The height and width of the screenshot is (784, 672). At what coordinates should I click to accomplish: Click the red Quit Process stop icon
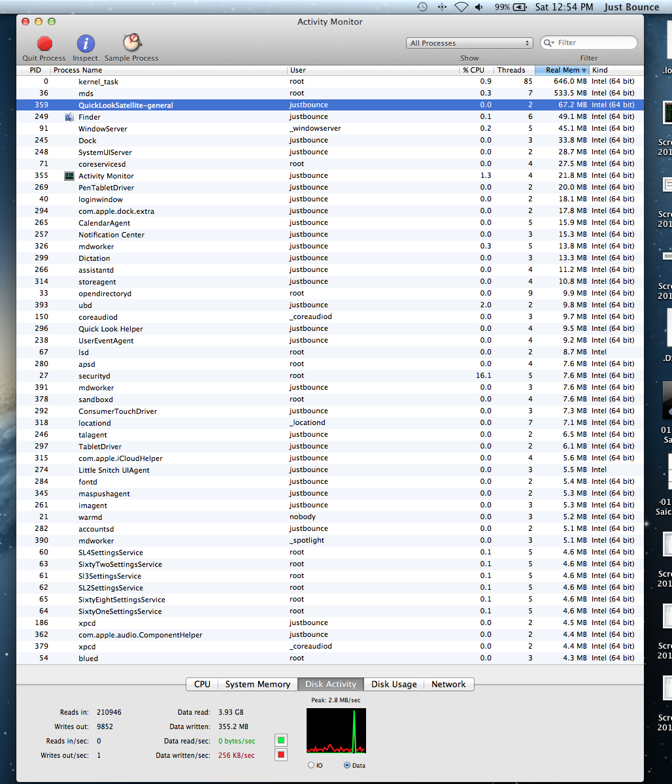coord(44,44)
